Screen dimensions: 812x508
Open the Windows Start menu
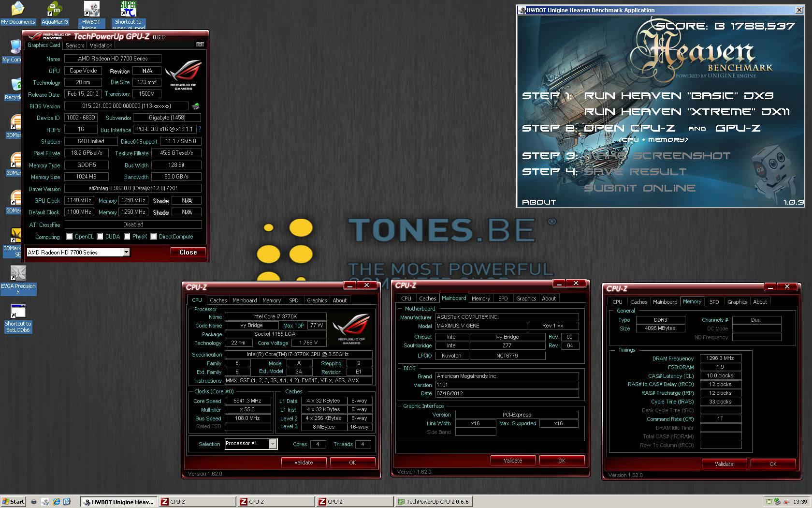(13, 502)
